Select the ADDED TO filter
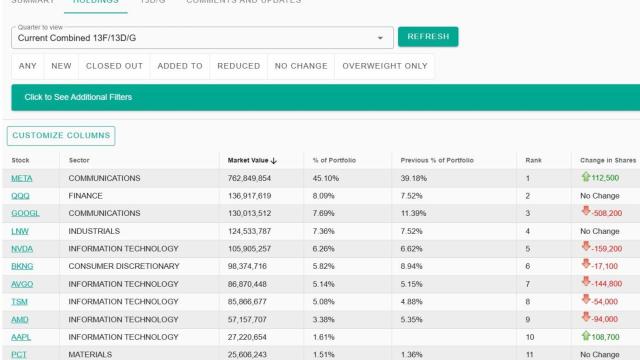 point(180,66)
